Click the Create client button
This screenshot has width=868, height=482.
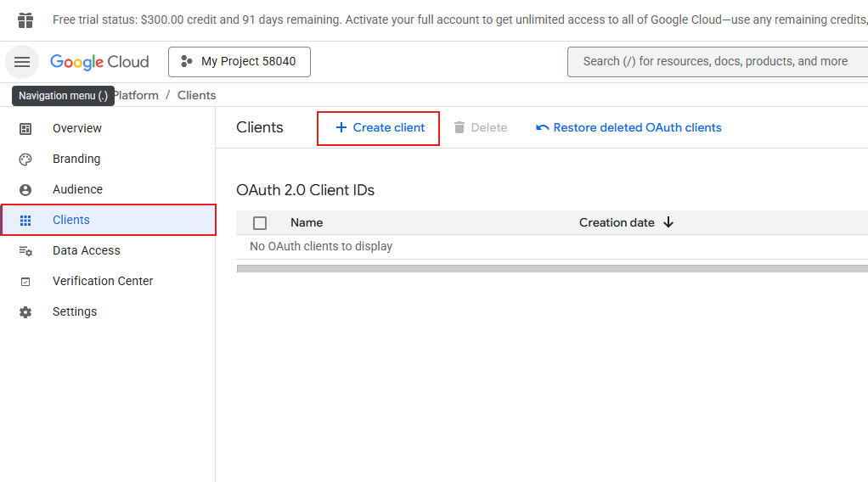click(x=379, y=128)
